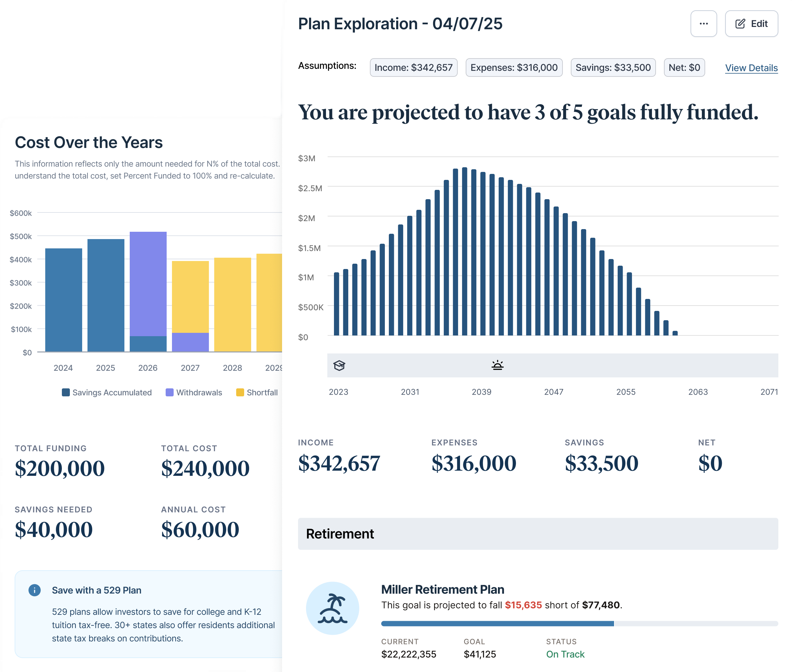This screenshot has height=672, width=792.
Task: Click the 2024 savings accumulated bar
Action: tap(64, 300)
